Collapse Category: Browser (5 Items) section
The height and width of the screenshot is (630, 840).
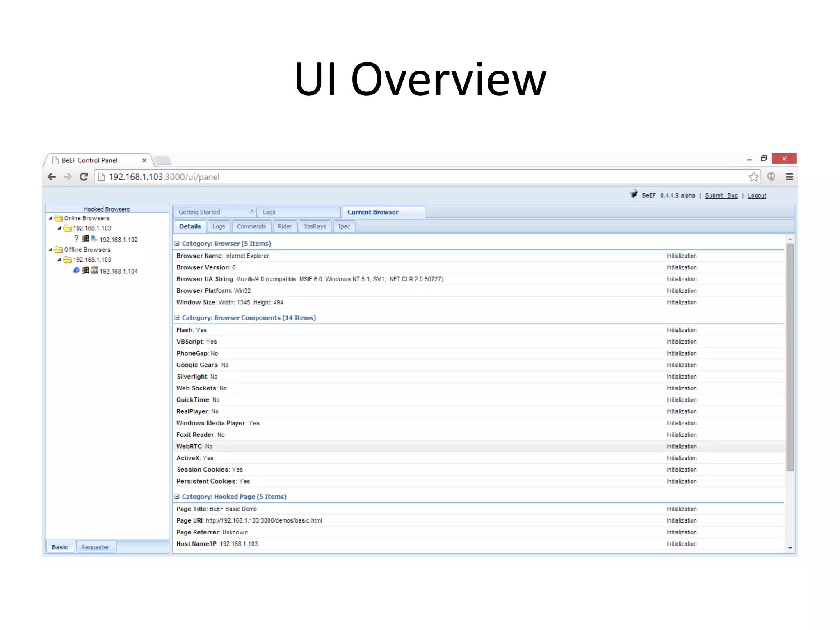point(177,243)
